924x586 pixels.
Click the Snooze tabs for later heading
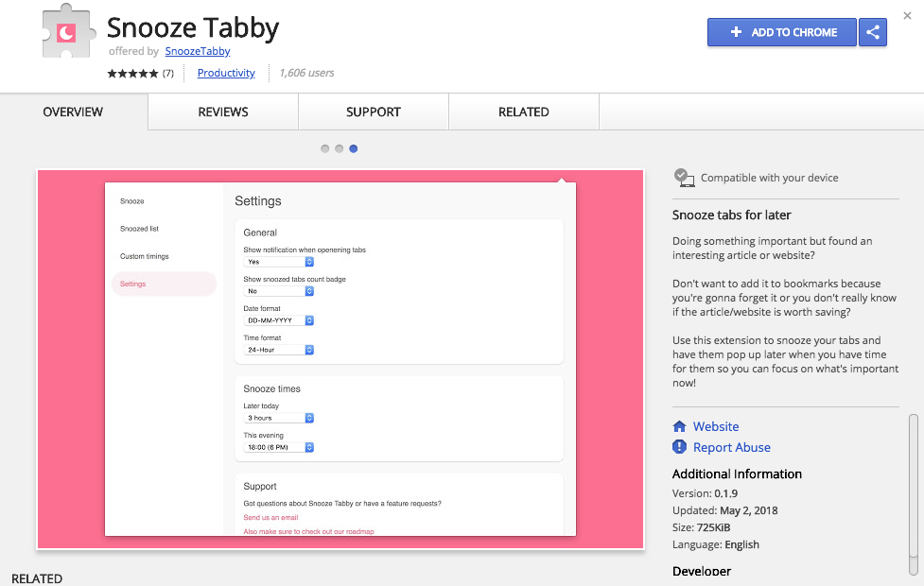(732, 215)
